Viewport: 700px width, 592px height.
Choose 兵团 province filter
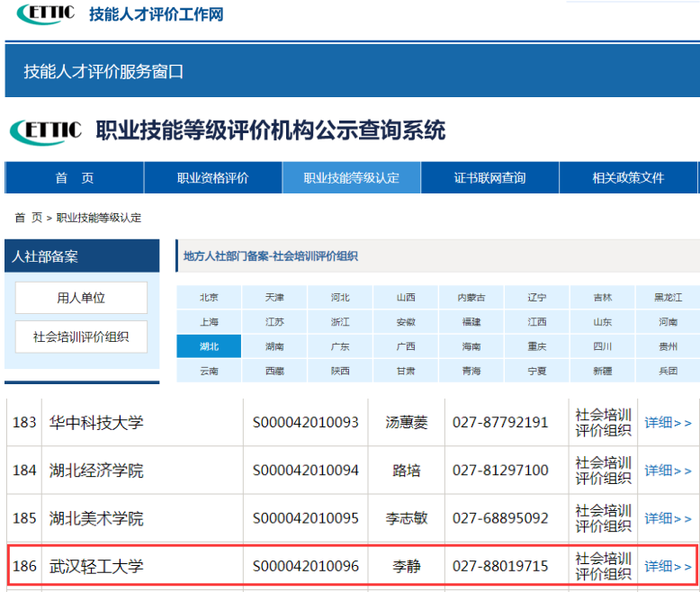[669, 371]
